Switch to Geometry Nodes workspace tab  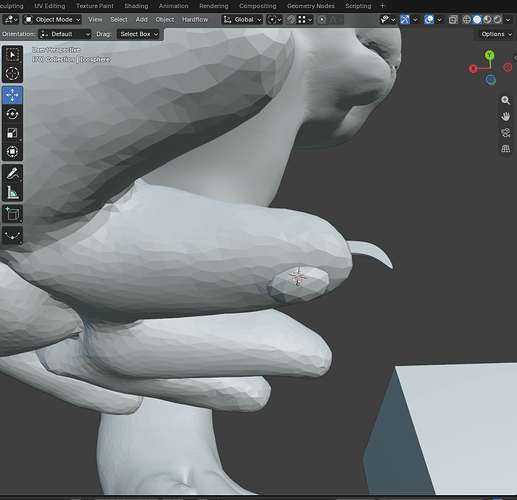point(311,6)
